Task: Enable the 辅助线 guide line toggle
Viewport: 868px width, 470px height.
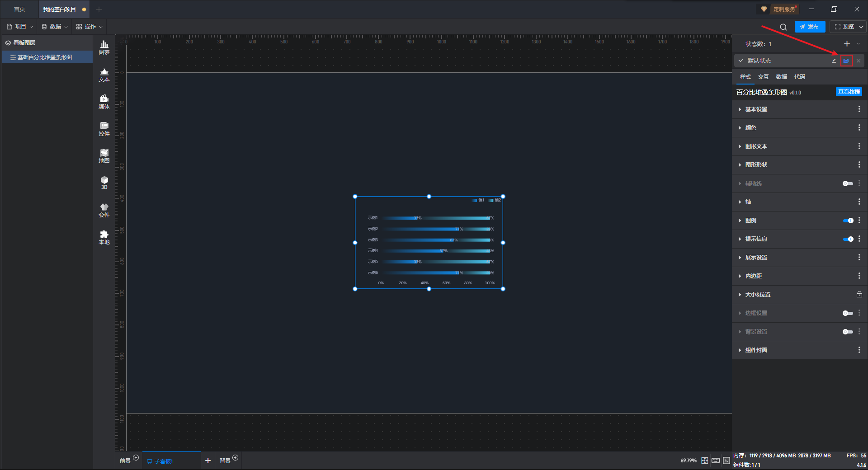Action: click(x=848, y=183)
